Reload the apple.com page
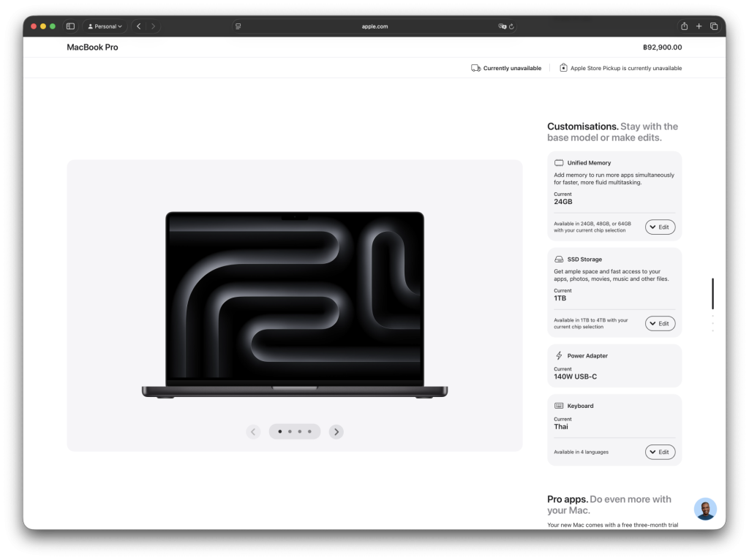This screenshot has width=749, height=560. pyautogui.click(x=511, y=26)
